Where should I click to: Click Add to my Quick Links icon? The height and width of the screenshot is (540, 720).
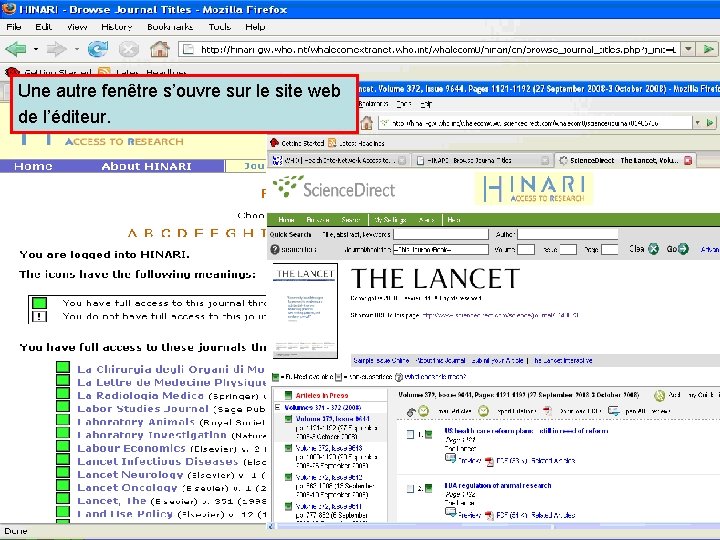tap(659, 395)
